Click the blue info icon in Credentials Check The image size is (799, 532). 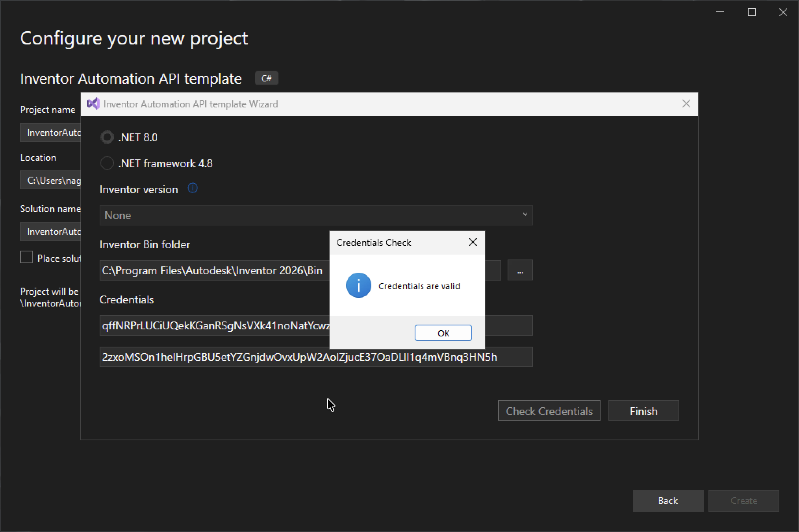[358, 285]
